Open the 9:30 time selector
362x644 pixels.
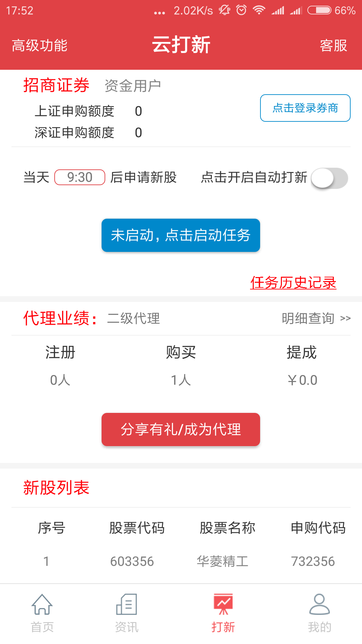[80, 177]
